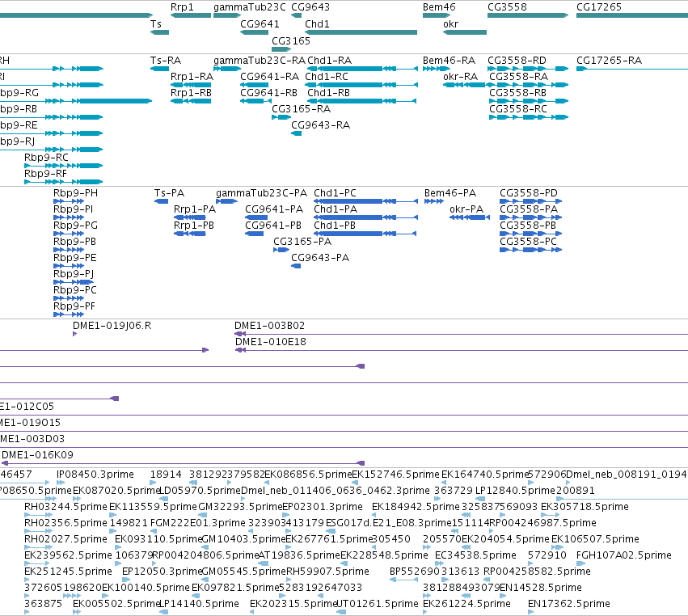Select the 'CG3558-RC' transcript label

517,109
